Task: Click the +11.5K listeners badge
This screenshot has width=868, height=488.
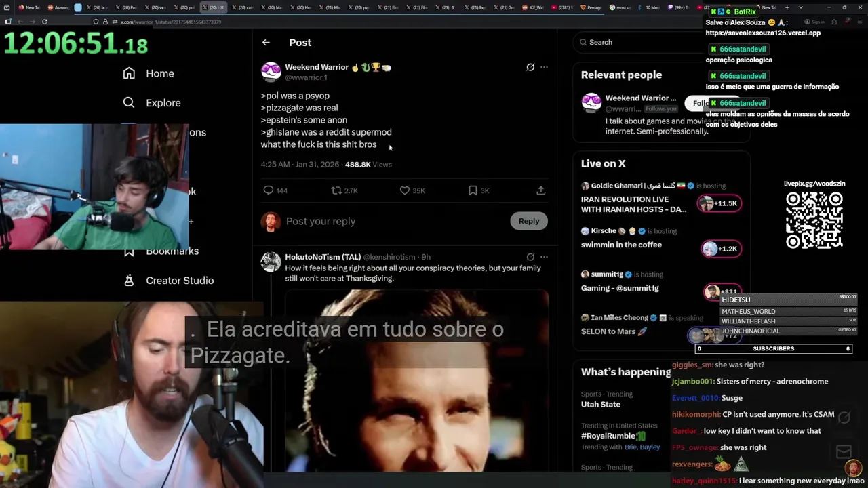Action: tap(719, 203)
